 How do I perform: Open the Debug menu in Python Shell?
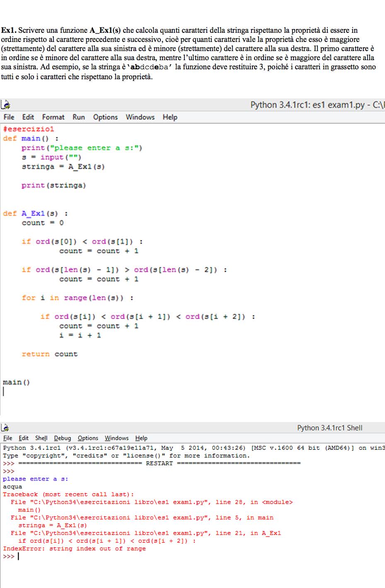coord(62,438)
